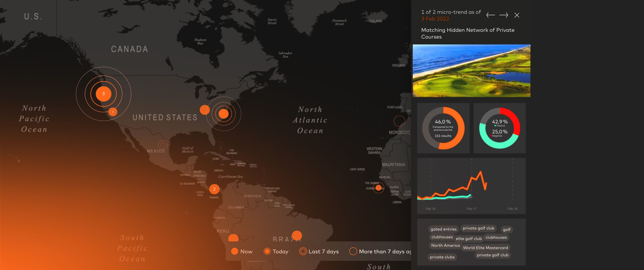Click the "elite golf club" keyword tag
The image size is (644, 270).
[x=469, y=239]
